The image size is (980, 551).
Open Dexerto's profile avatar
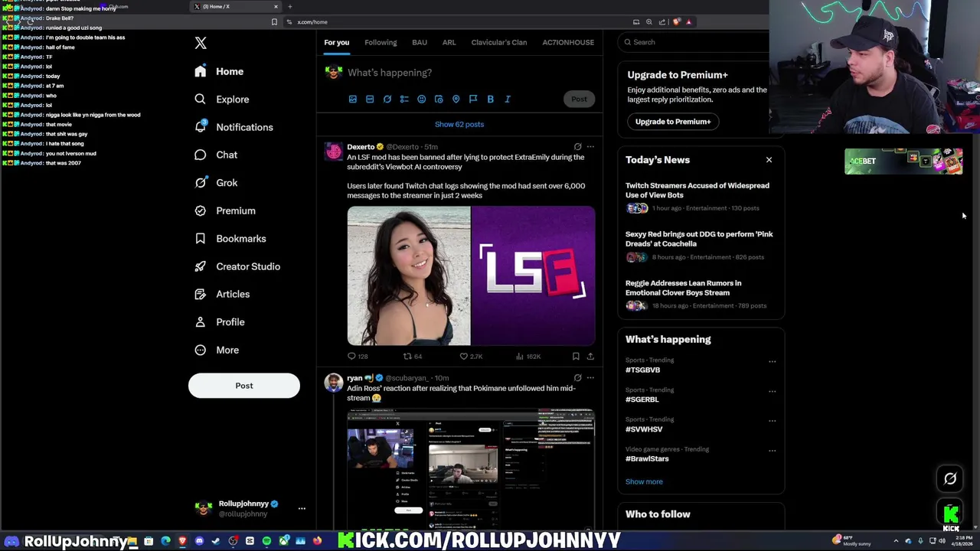[x=333, y=152]
